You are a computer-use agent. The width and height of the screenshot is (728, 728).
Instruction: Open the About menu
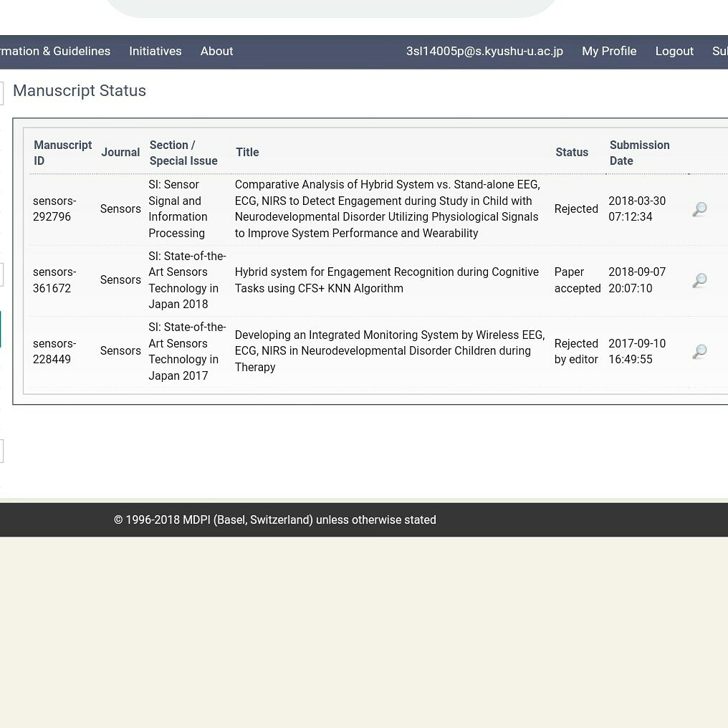click(x=216, y=52)
